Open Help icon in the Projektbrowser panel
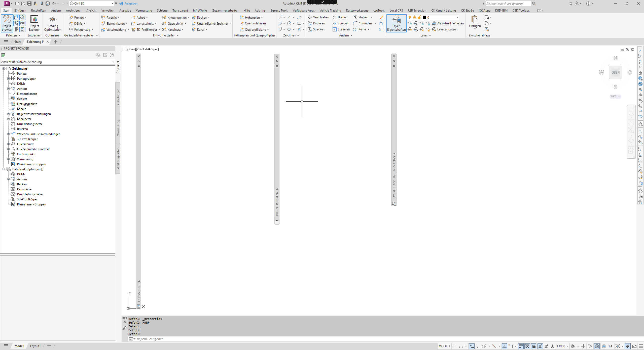 tap(112, 55)
